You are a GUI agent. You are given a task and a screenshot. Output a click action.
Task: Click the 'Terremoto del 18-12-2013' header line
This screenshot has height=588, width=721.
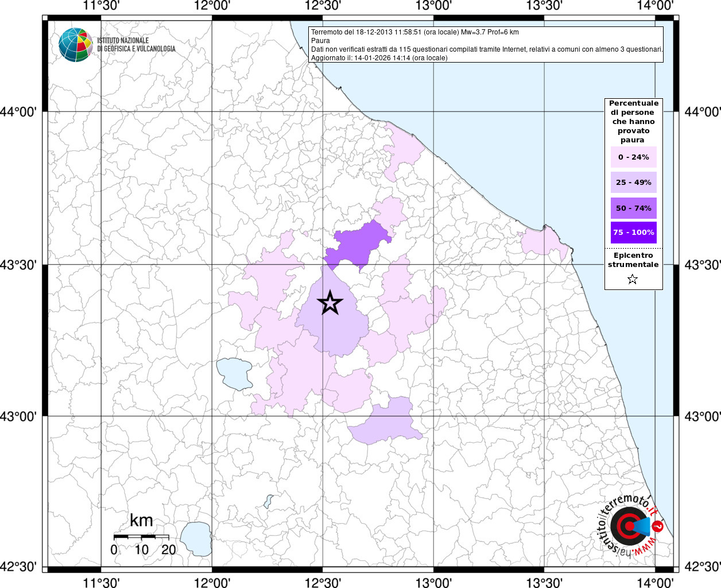[x=414, y=32]
